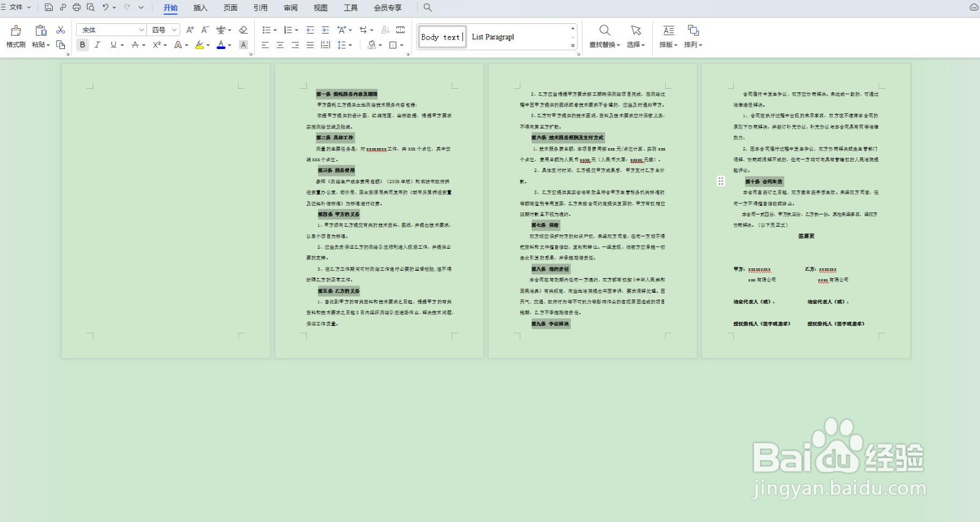
Task: Align text left
Action: click(265, 45)
